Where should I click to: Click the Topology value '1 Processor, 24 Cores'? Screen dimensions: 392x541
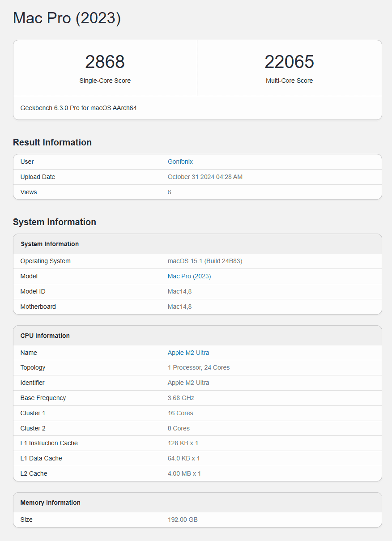pyautogui.click(x=198, y=367)
